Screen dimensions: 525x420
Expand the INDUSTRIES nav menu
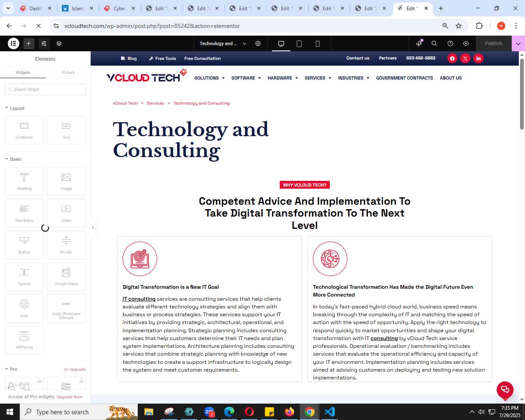(x=354, y=78)
